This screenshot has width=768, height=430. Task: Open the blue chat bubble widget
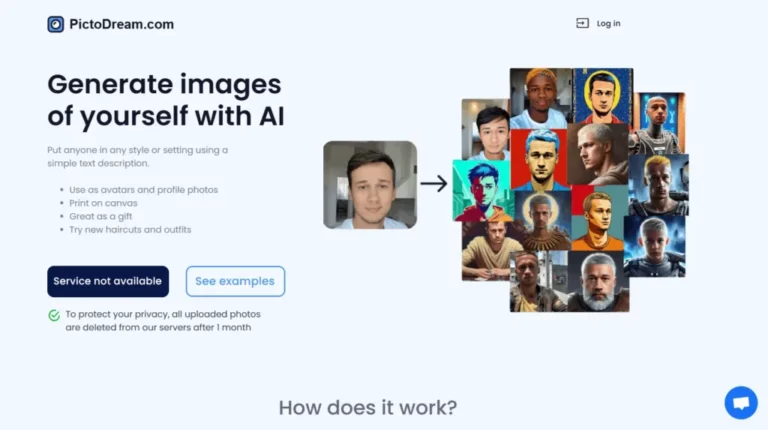(741, 403)
